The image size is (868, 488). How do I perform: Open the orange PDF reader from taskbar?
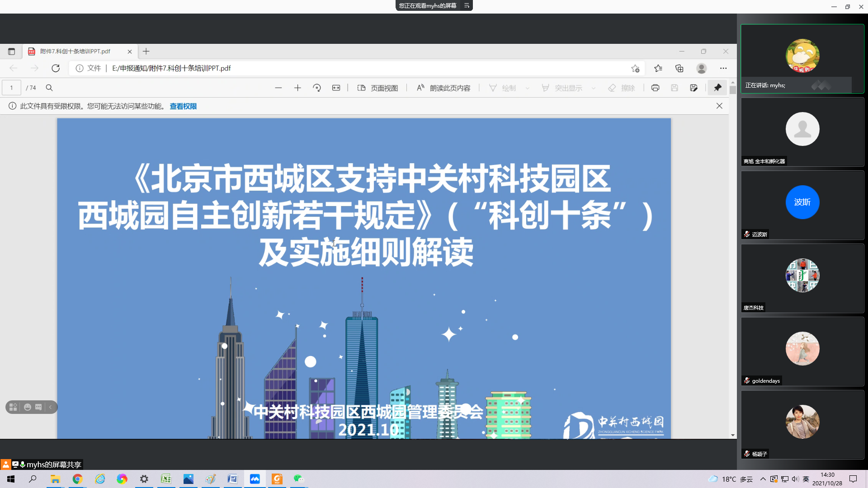[x=277, y=479]
